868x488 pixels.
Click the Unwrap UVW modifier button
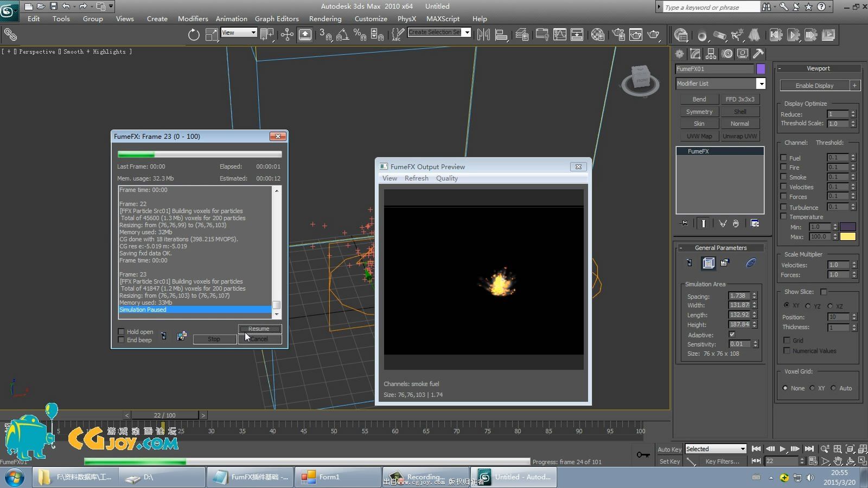(x=739, y=136)
